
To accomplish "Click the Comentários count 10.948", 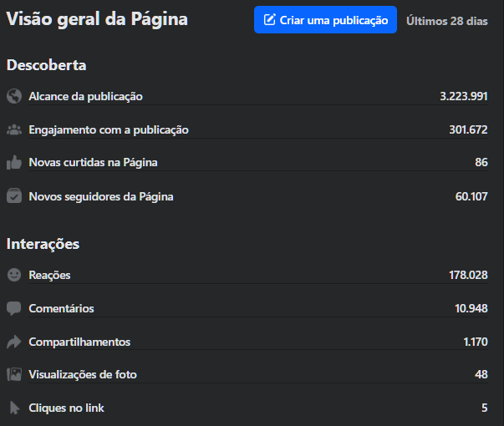I will coord(471,308).
